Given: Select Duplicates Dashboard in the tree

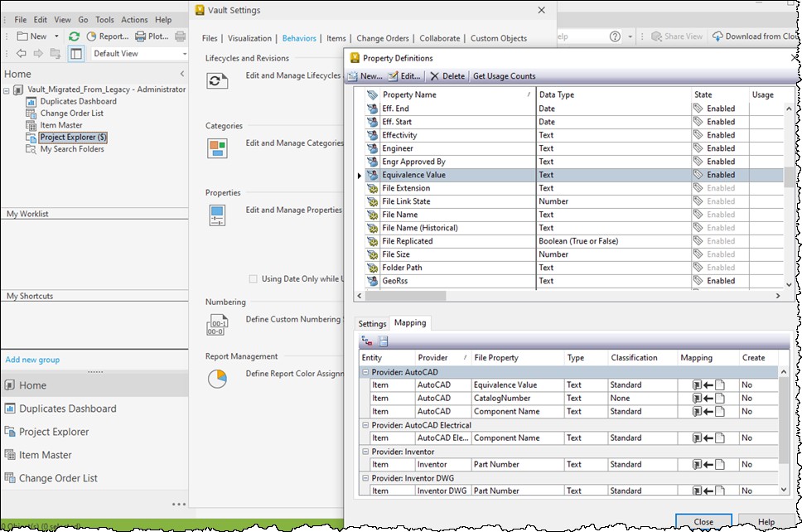Looking at the screenshot, I should click(x=78, y=101).
